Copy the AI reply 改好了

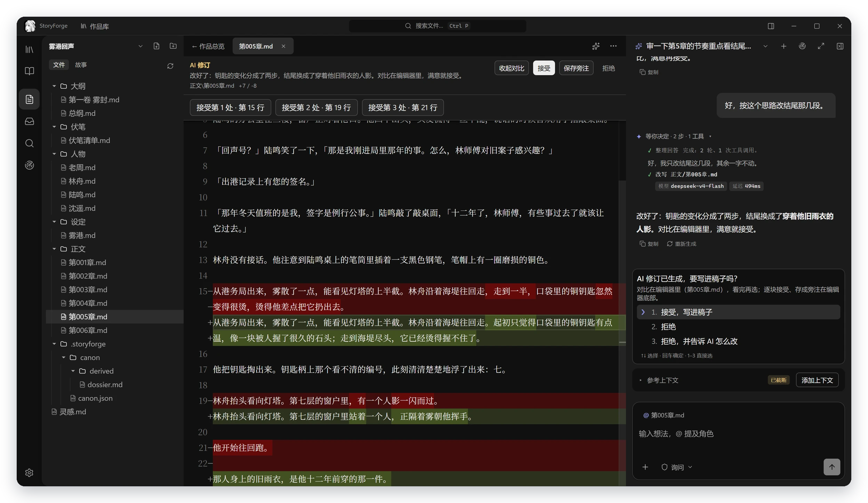click(649, 244)
